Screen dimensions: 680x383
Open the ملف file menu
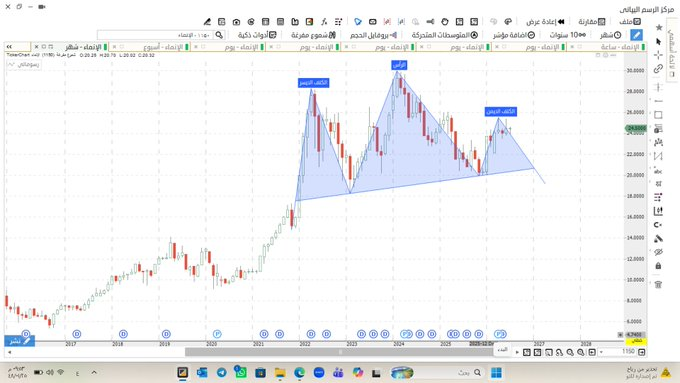click(x=630, y=21)
